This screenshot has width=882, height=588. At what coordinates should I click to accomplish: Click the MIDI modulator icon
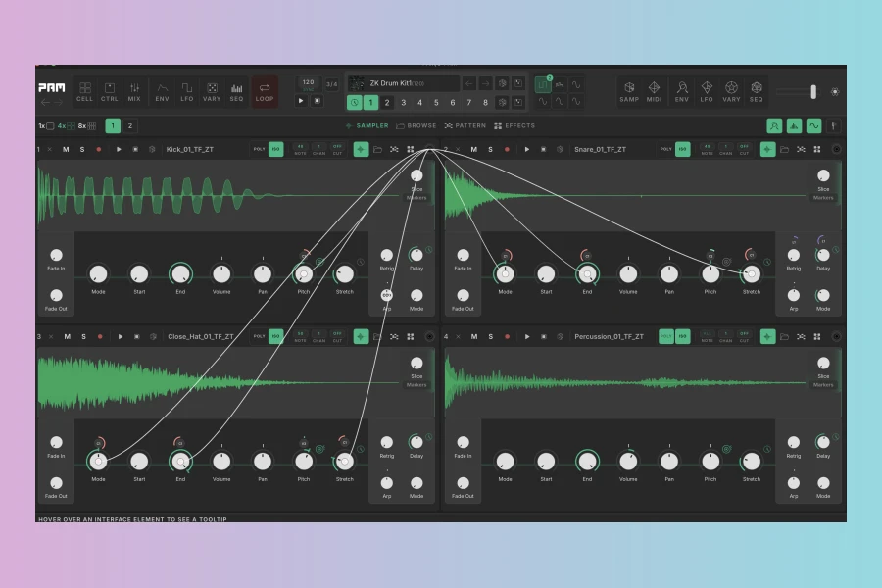pyautogui.click(x=654, y=91)
